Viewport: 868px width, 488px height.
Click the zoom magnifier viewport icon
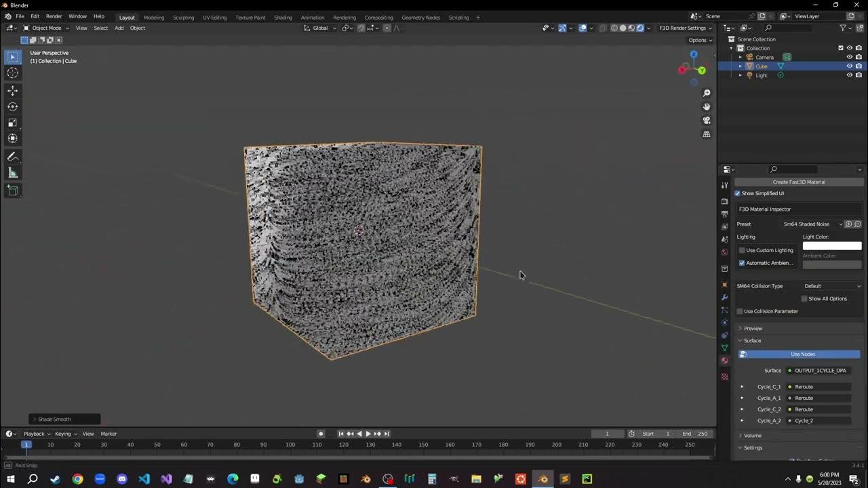[x=706, y=93]
